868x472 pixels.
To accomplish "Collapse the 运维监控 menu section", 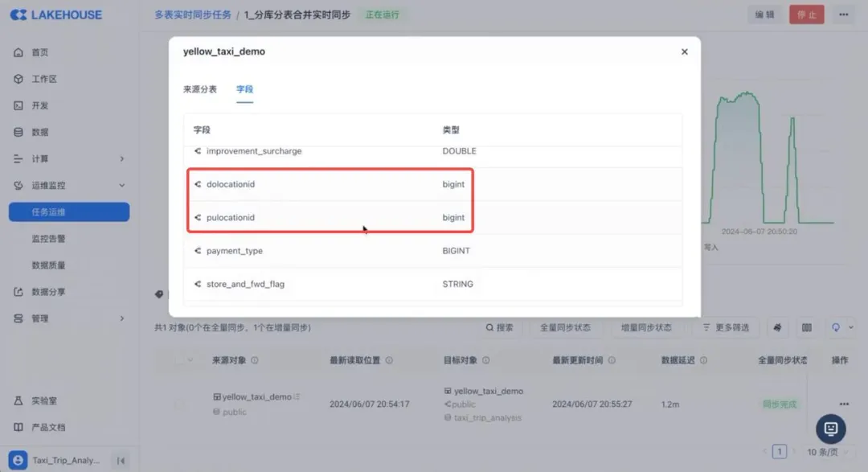I will pyautogui.click(x=122, y=186).
